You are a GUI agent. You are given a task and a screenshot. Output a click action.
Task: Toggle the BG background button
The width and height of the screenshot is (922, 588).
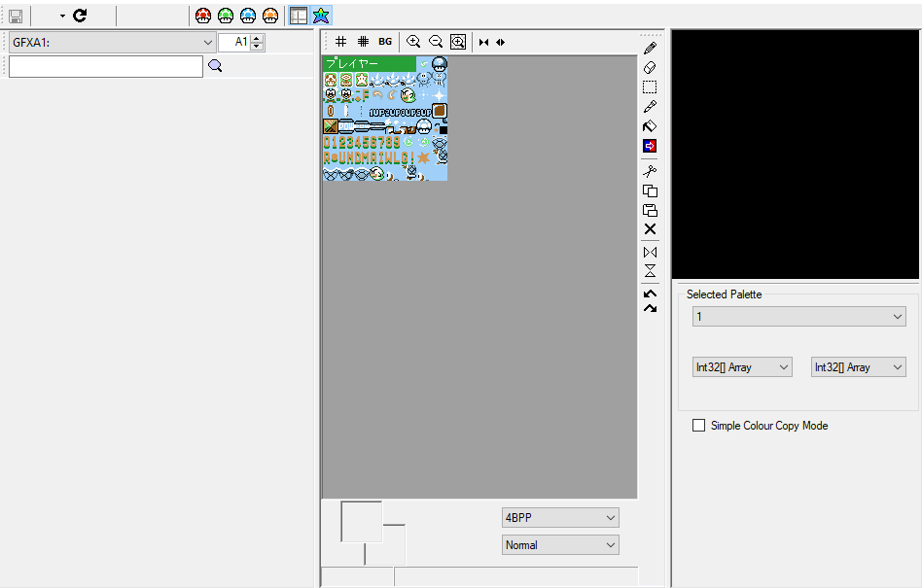click(385, 42)
